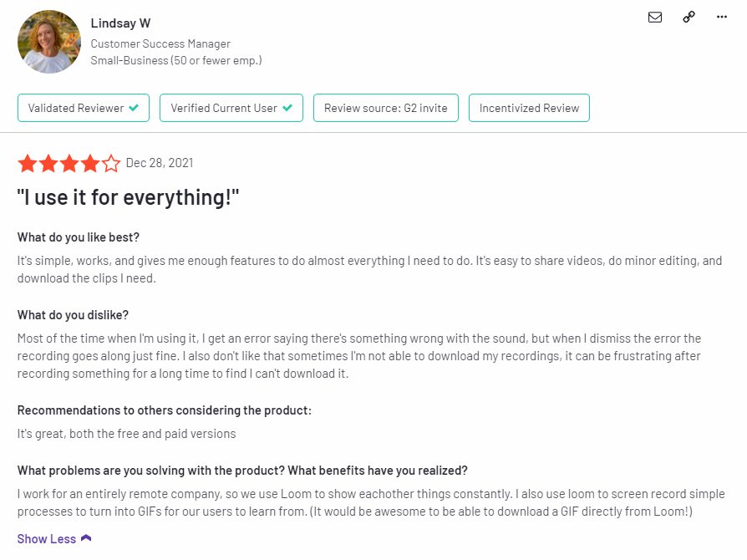Open Lindsay W's profile photo
The image size is (747, 560).
point(49,42)
